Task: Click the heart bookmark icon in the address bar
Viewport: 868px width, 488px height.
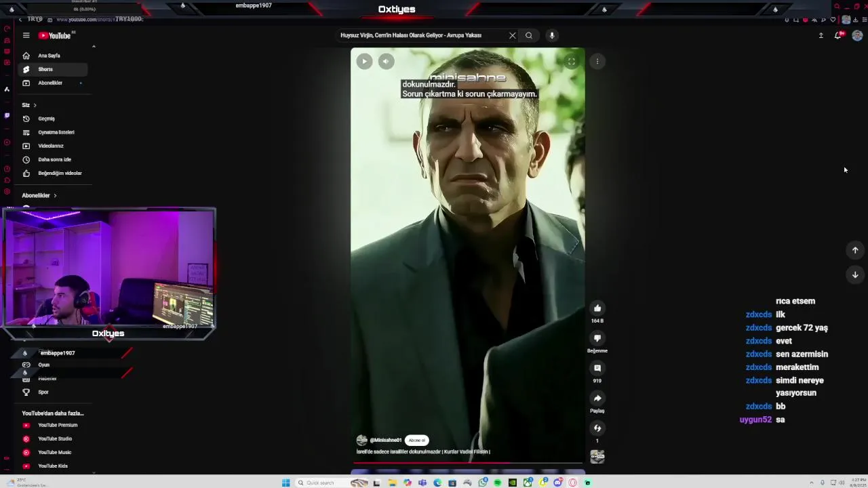Action: (833, 20)
